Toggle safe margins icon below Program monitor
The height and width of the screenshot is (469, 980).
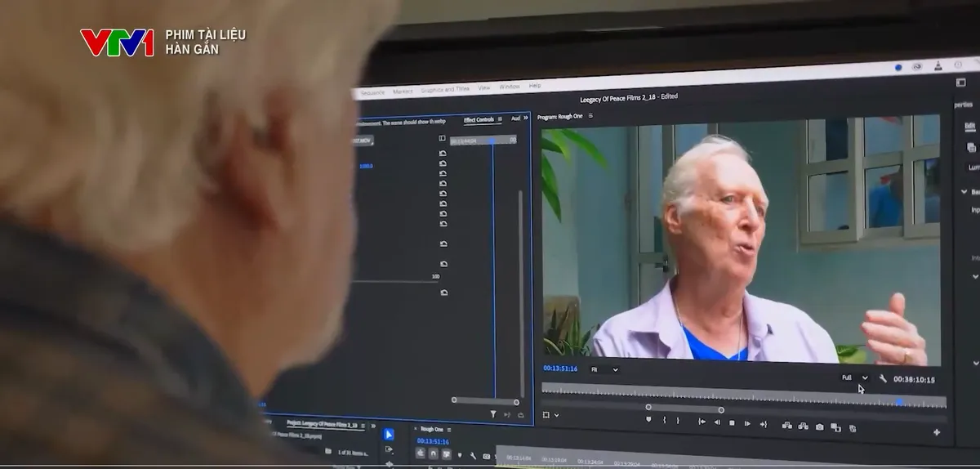546,415
